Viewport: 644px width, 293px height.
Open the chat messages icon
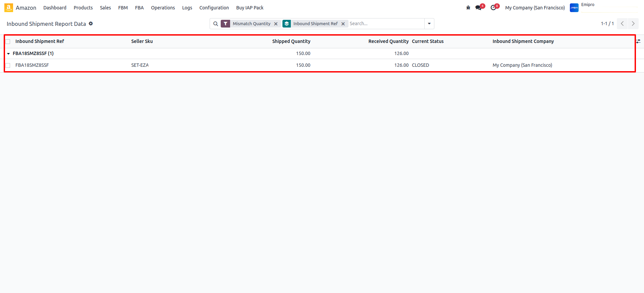[478, 8]
